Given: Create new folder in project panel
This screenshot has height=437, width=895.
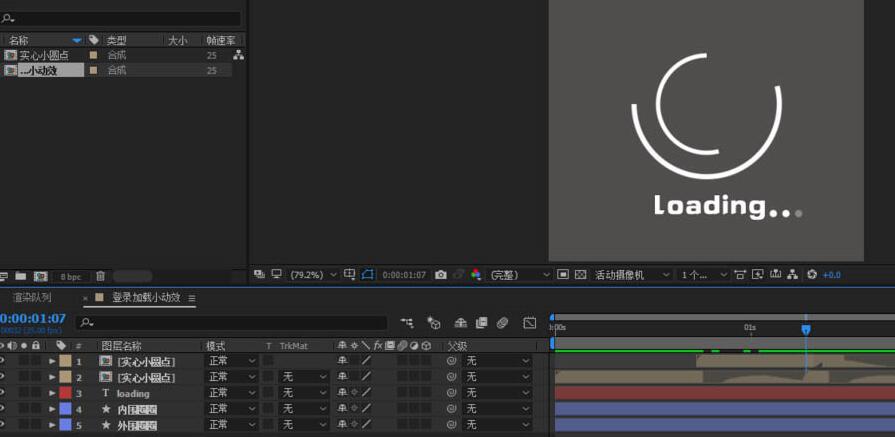Looking at the screenshot, I should pyautogui.click(x=21, y=276).
